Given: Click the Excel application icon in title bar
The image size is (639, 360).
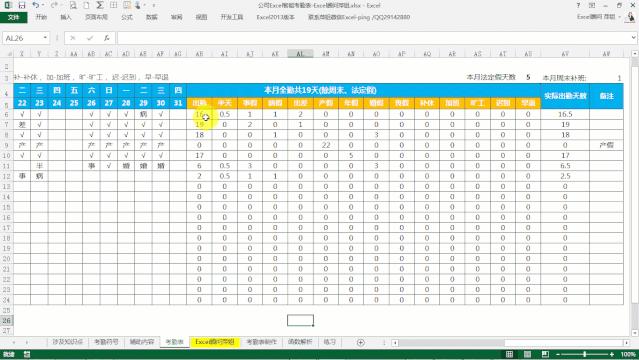Looking at the screenshot, I should pyautogui.click(x=8, y=5).
